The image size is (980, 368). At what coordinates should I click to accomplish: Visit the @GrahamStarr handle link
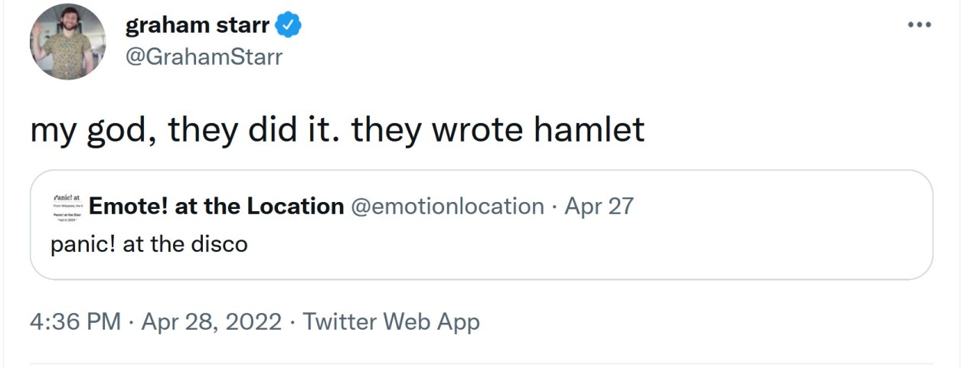pyautogui.click(x=204, y=57)
